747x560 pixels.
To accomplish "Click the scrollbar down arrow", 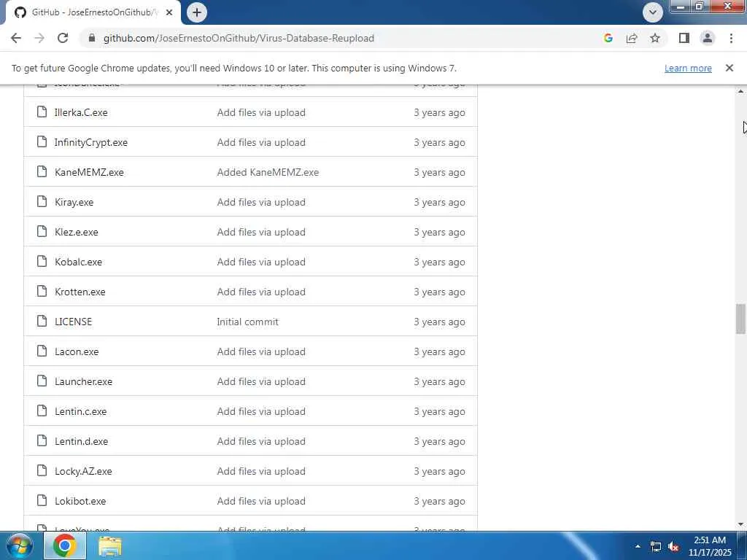I will (x=740, y=525).
